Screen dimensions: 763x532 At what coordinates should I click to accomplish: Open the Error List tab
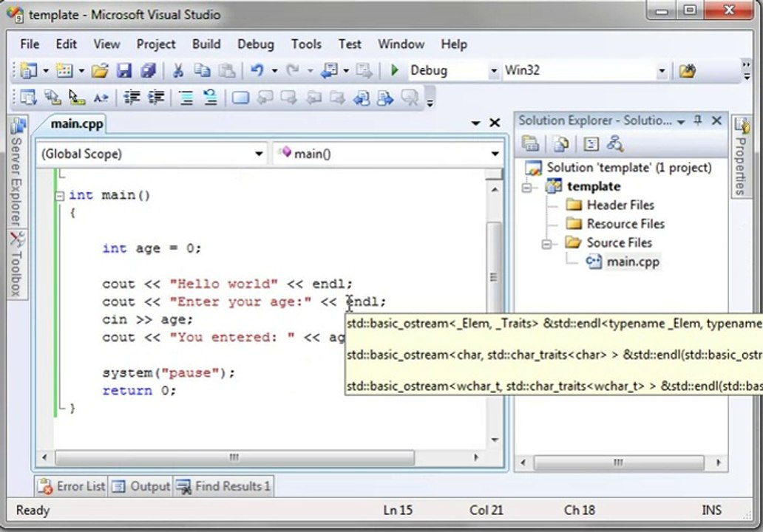(x=72, y=486)
